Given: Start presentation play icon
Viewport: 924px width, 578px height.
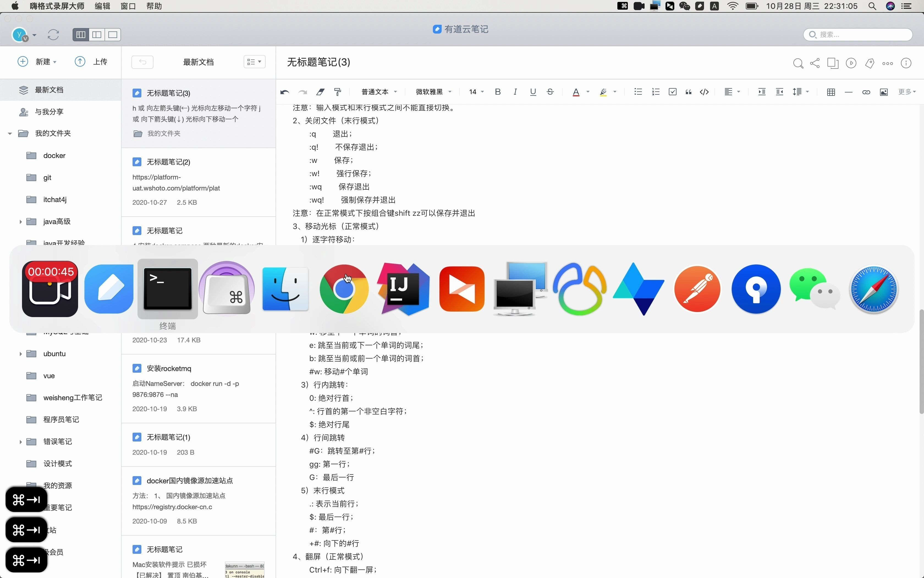Looking at the screenshot, I should click(x=851, y=63).
